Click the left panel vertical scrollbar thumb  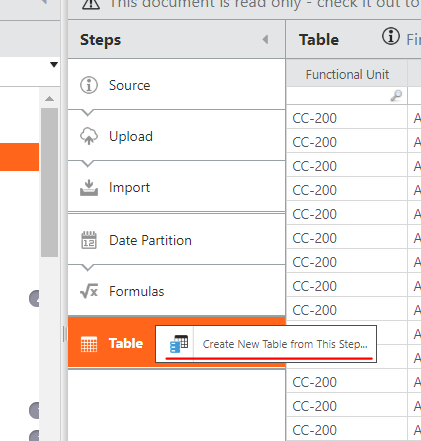coord(49,182)
